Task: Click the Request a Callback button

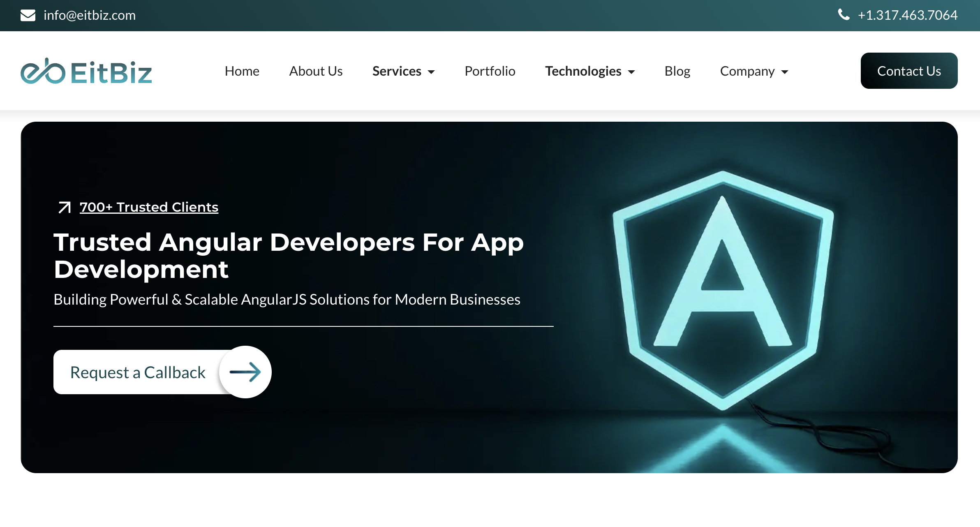Action: [x=138, y=372]
